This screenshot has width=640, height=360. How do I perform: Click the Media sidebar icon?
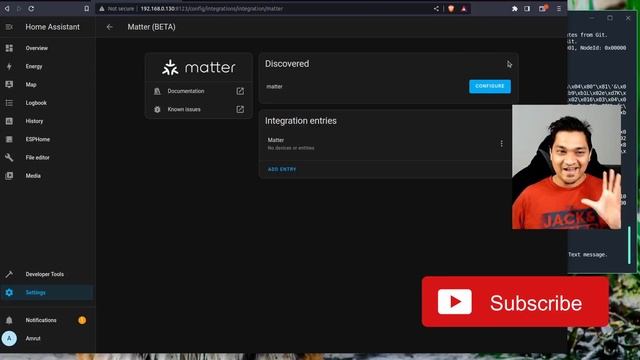9,176
